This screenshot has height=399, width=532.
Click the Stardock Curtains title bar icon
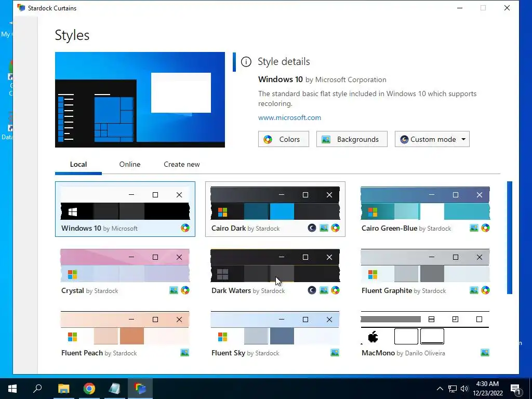pyautogui.click(x=21, y=8)
